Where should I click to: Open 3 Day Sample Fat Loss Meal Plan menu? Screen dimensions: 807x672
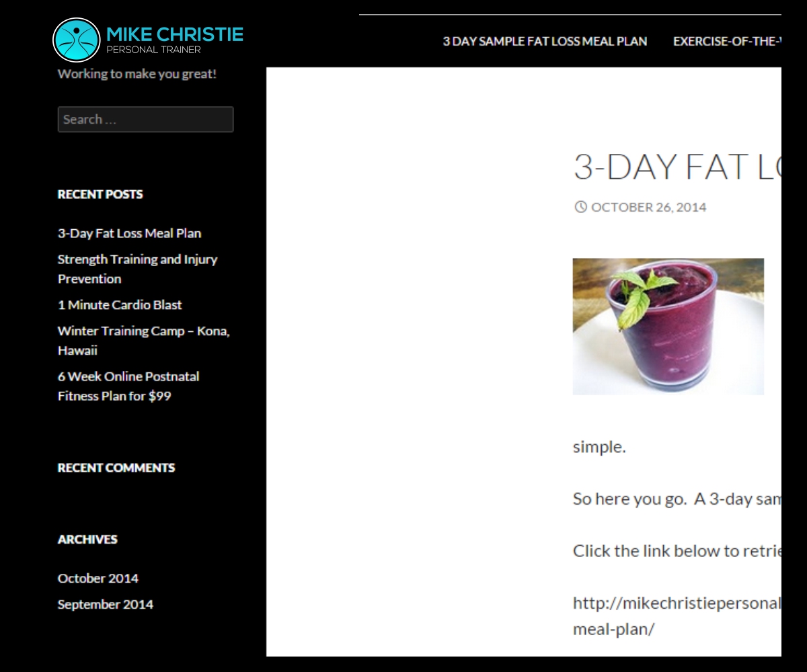coord(545,41)
